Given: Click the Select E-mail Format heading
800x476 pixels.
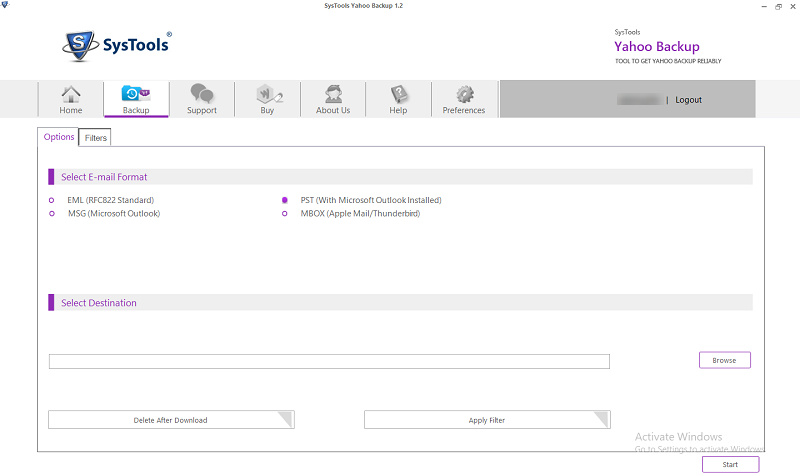Looking at the screenshot, I should coord(104,177).
